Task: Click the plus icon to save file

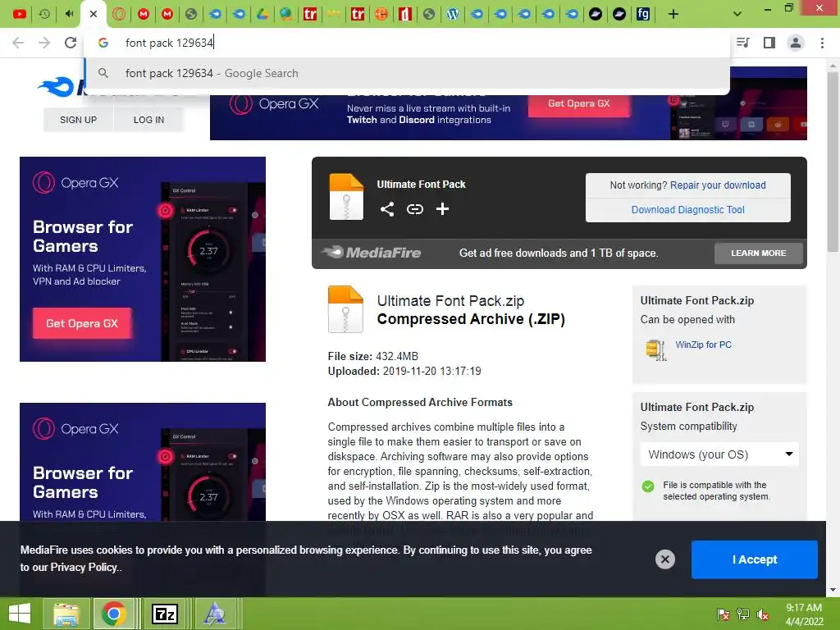Action: (x=442, y=209)
